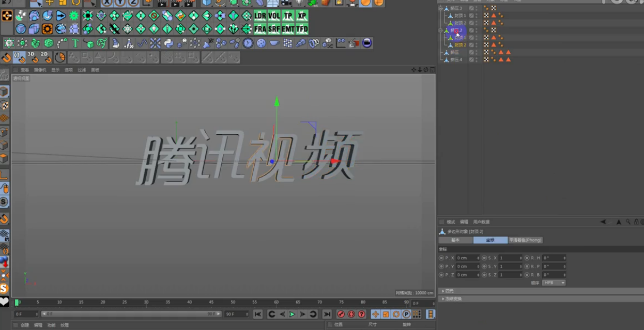Toggle P.Z animation circle
This screenshot has height=330, width=644.
441,275
